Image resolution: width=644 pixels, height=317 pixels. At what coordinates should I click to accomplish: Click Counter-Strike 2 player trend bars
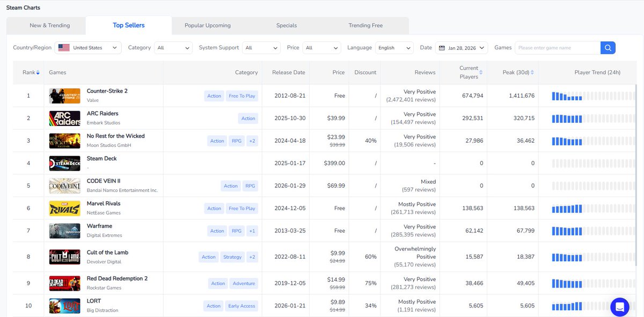[x=593, y=96]
